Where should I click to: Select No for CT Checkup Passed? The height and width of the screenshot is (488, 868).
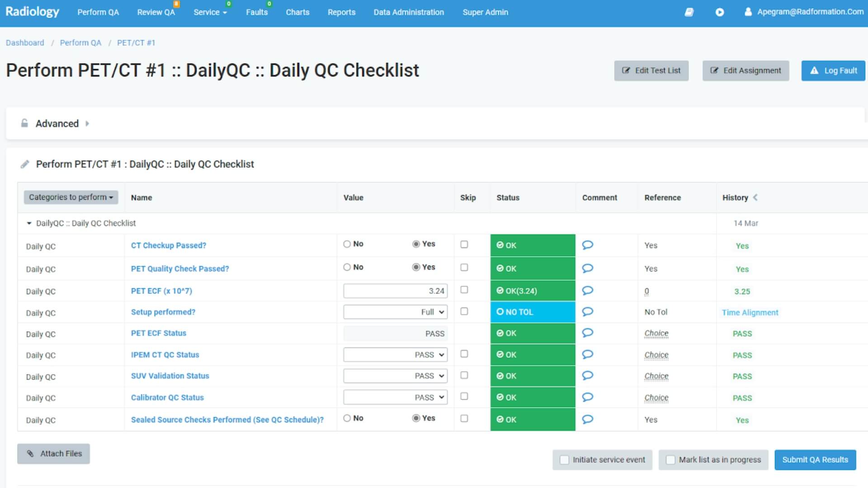(x=347, y=244)
